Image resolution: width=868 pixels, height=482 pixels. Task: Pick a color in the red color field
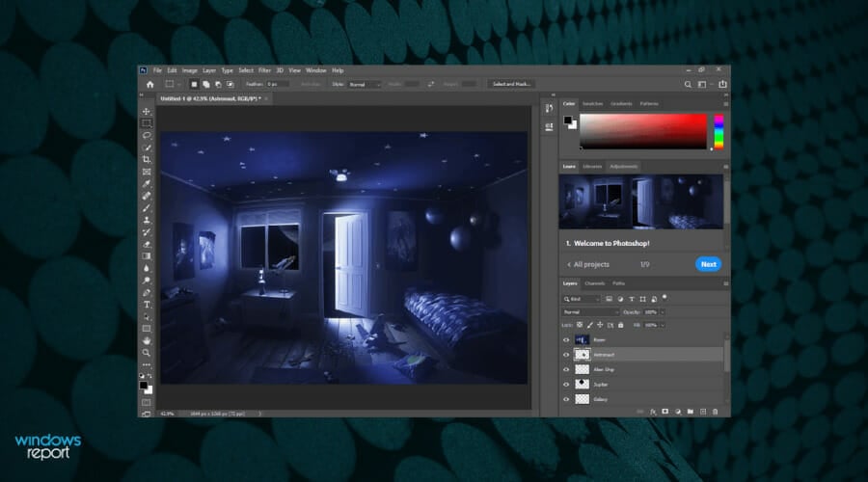[643, 131]
